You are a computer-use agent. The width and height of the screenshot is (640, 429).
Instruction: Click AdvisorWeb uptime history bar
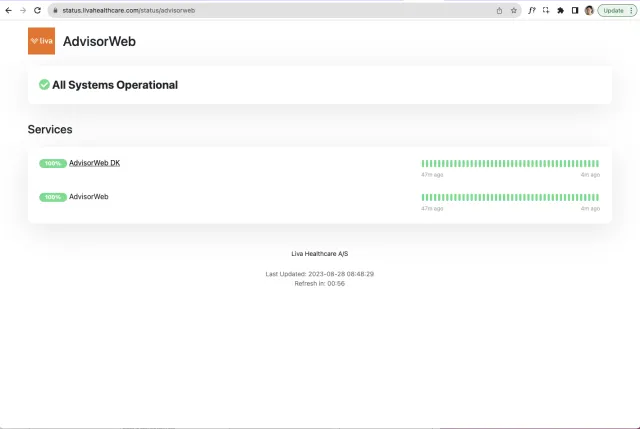pyautogui.click(x=510, y=197)
